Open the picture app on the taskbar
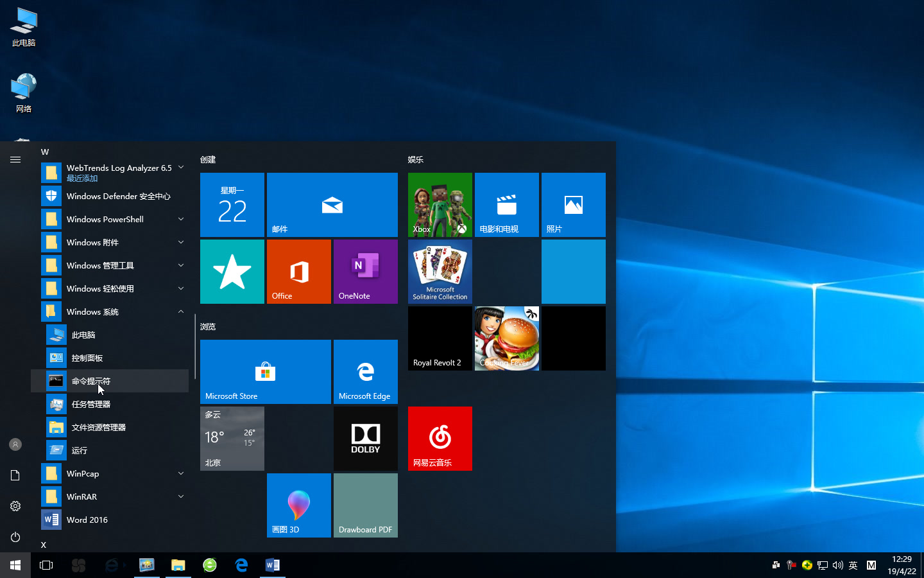The width and height of the screenshot is (924, 578). pyautogui.click(x=147, y=565)
